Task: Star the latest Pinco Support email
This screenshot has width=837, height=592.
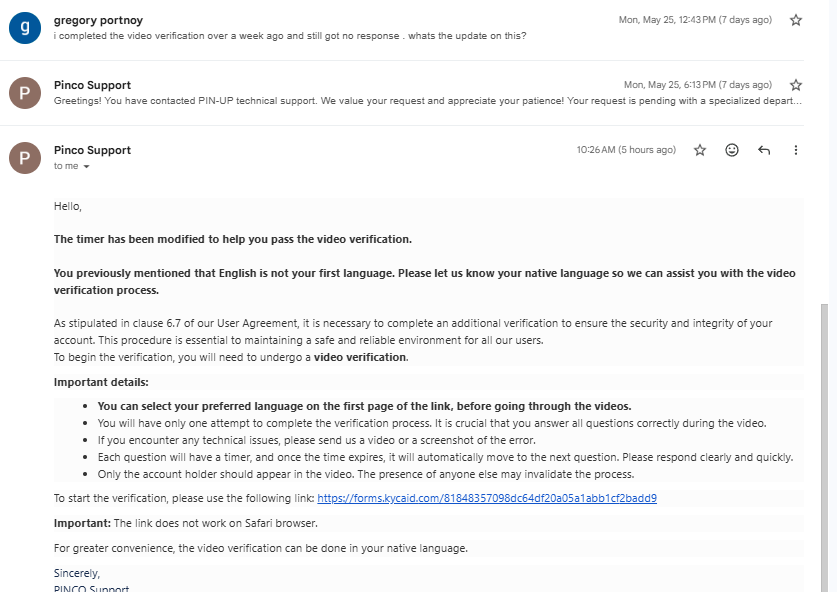Action: (700, 150)
